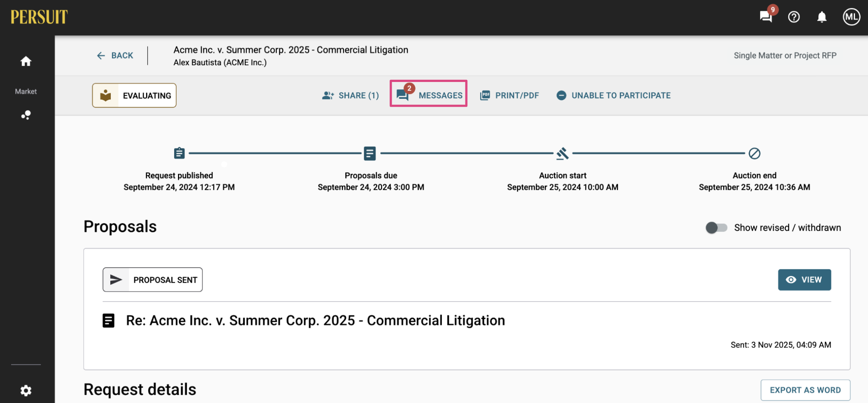
Task: Click 'September 25, 2024 10:36 AM' date
Action: pyautogui.click(x=754, y=187)
